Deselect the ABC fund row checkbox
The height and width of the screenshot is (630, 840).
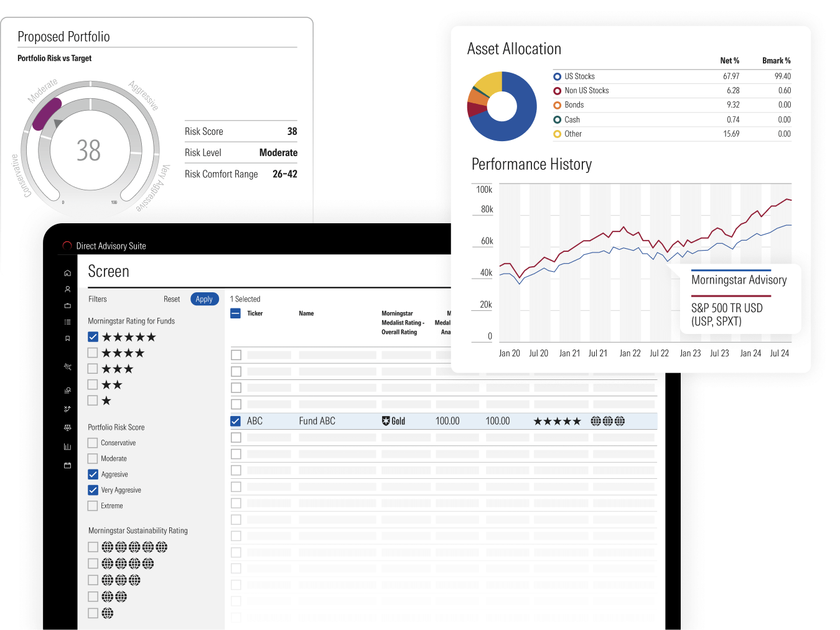236,421
